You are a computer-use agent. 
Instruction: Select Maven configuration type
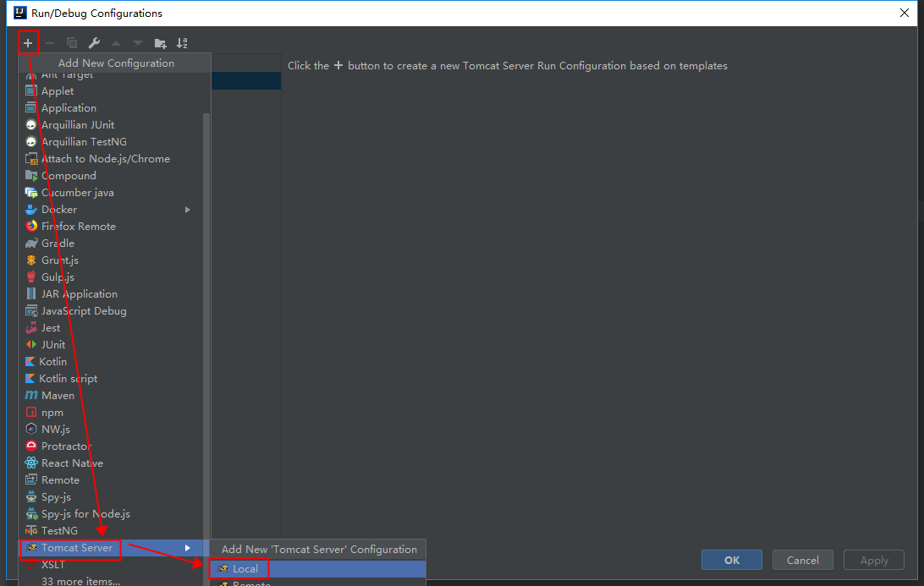click(x=111, y=396)
